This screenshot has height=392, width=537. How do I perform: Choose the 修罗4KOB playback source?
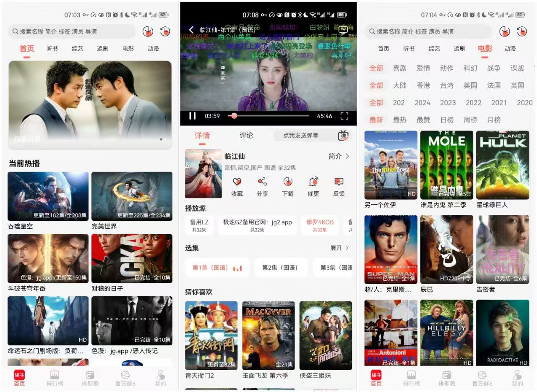(320, 225)
